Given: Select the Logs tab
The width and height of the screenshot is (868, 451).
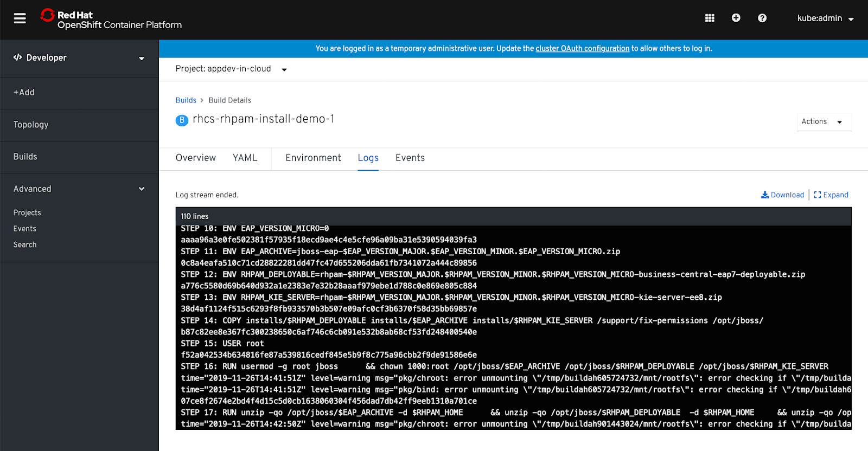Looking at the screenshot, I should coord(368,158).
